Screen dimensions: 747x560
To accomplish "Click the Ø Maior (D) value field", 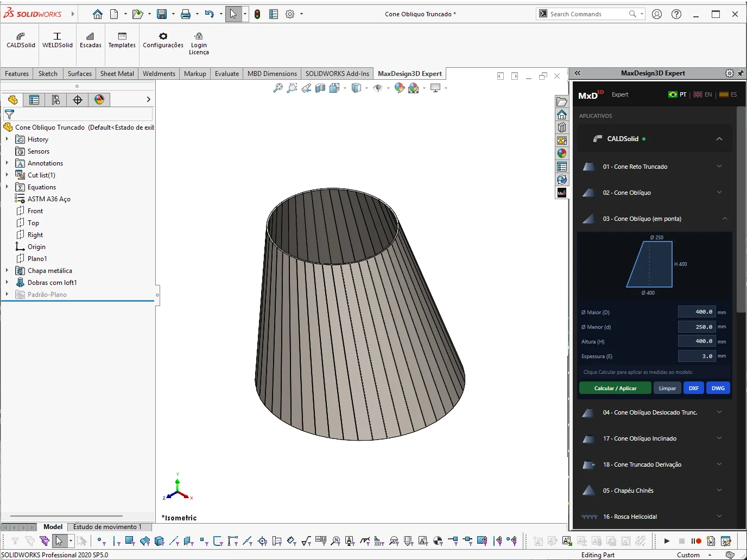I will point(697,312).
